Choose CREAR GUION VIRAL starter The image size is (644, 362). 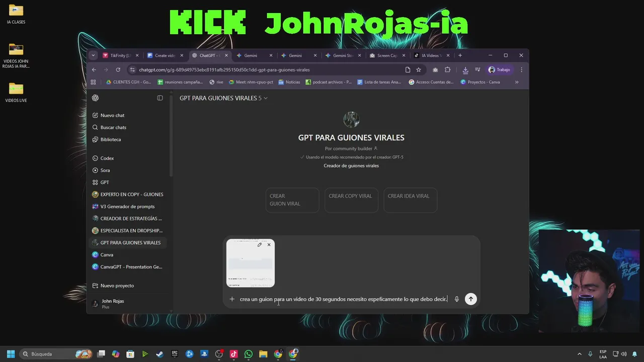pyautogui.click(x=292, y=200)
